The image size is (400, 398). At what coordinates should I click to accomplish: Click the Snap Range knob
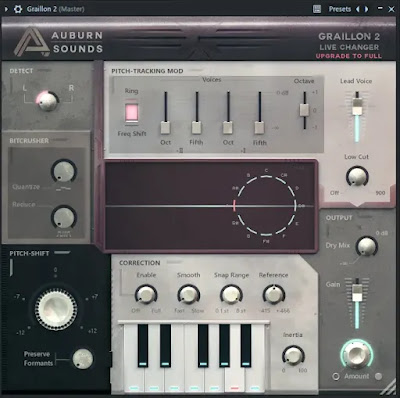[231, 295]
